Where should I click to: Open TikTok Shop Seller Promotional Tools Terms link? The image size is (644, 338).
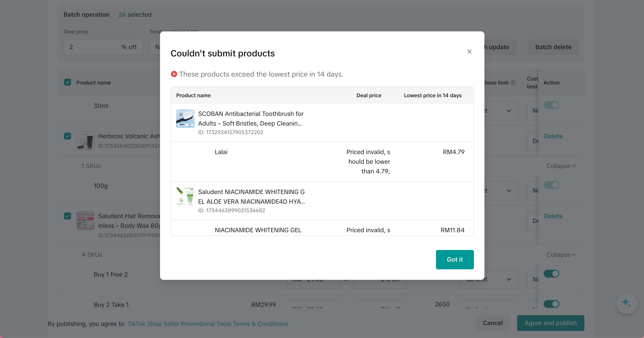[208, 324]
